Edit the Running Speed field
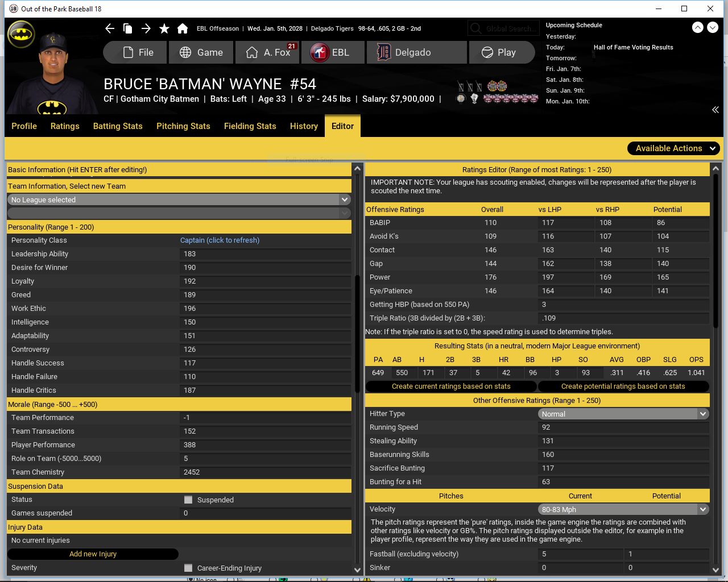The image size is (728, 582). point(623,427)
